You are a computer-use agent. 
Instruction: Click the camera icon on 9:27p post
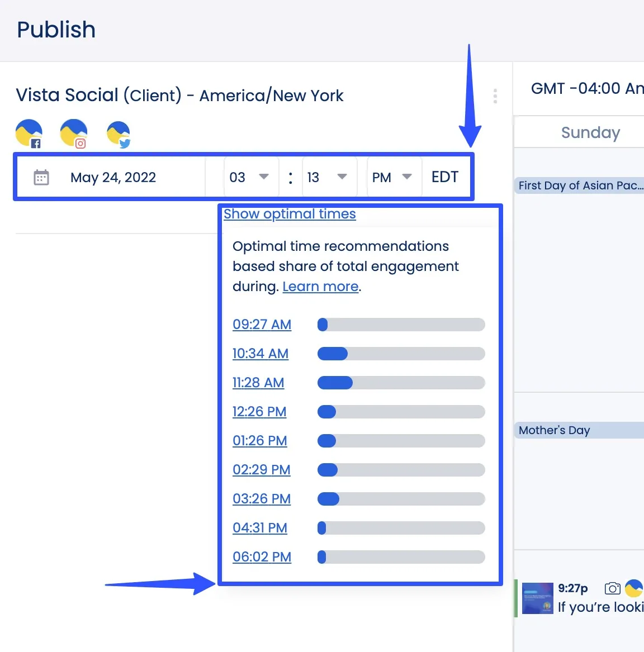(612, 588)
